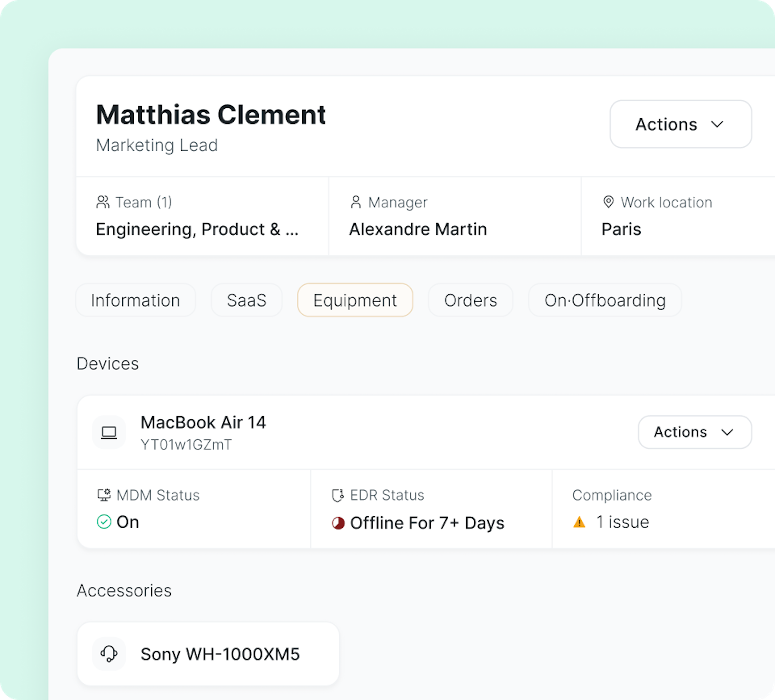Click the laptop icon beside MacBook Air 14
This screenshot has width=775, height=700.
pyautogui.click(x=109, y=432)
